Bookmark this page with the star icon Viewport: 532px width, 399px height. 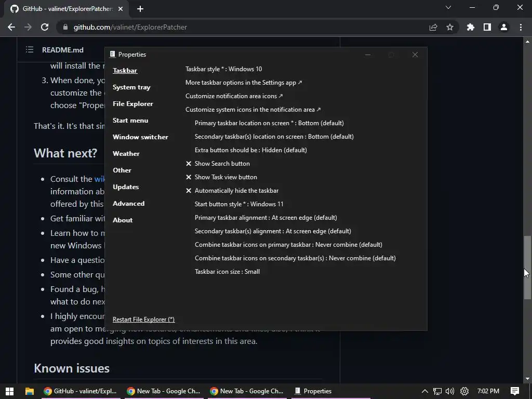coord(450,27)
